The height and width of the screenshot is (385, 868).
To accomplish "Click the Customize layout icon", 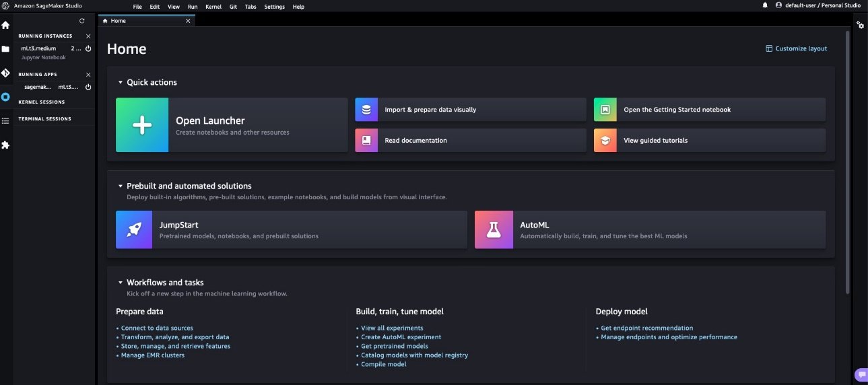I will (769, 48).
